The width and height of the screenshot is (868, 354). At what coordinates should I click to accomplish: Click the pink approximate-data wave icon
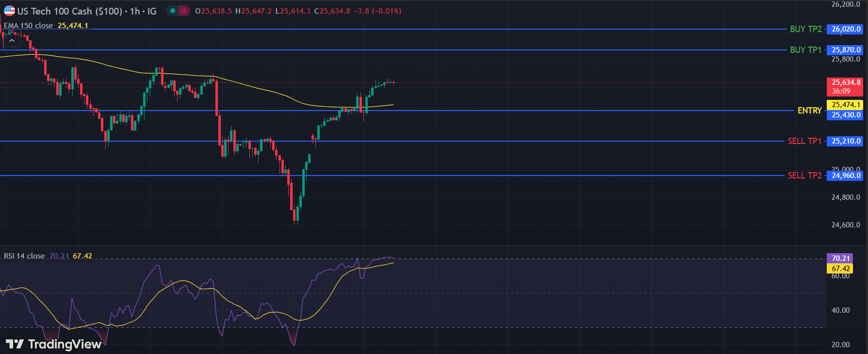click(x=184, y=11)
